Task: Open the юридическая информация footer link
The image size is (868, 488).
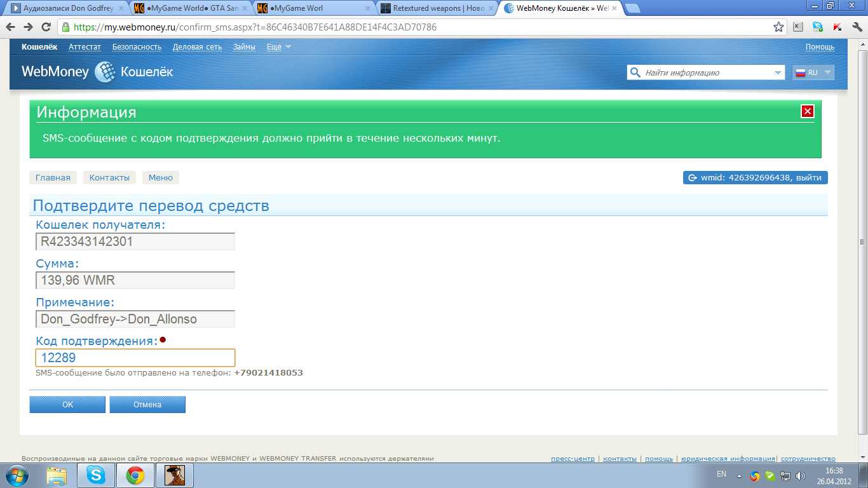Action: (728, 458)
